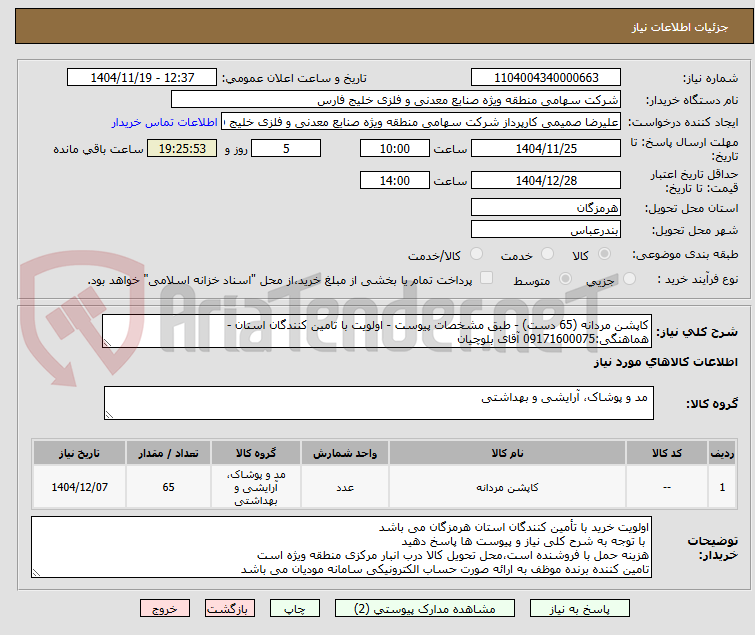
Task: Click the کاپشن مردانه item name cell
Action: tap(507, 487)
